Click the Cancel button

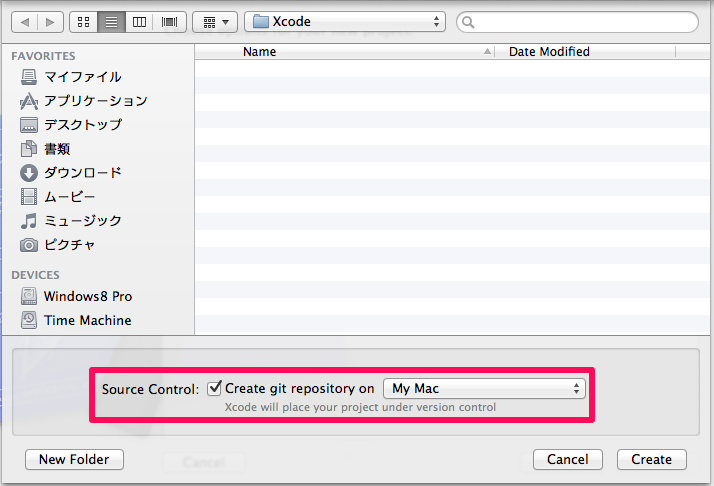[x=568, y=459]
